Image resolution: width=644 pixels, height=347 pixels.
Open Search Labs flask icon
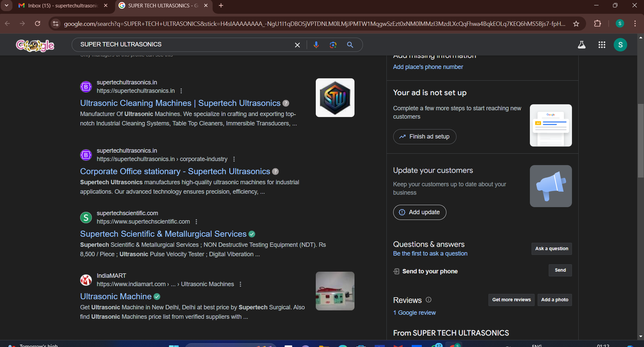tap(582, 45)
